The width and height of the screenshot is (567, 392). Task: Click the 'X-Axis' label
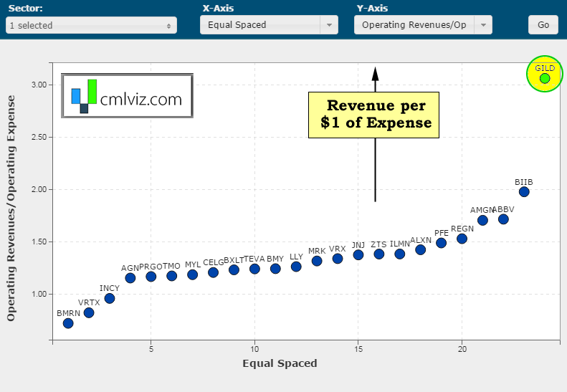click(x=218, y=9)
